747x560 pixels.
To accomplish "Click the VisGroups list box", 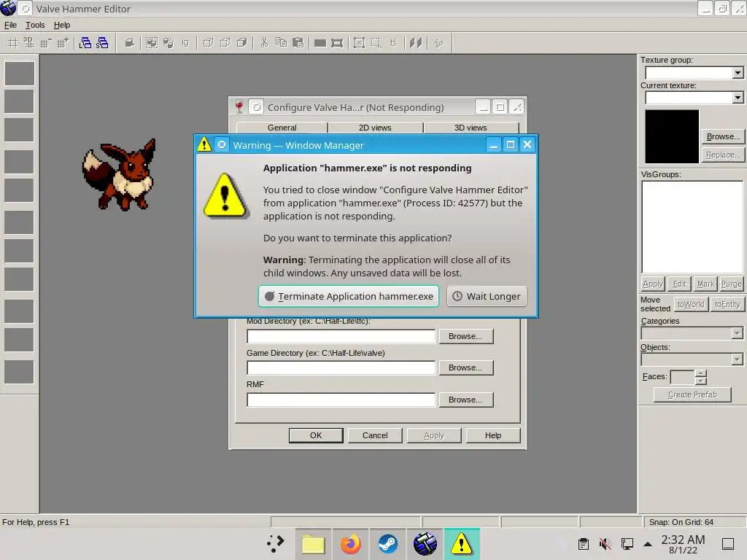I will click(x=692, y=227).
